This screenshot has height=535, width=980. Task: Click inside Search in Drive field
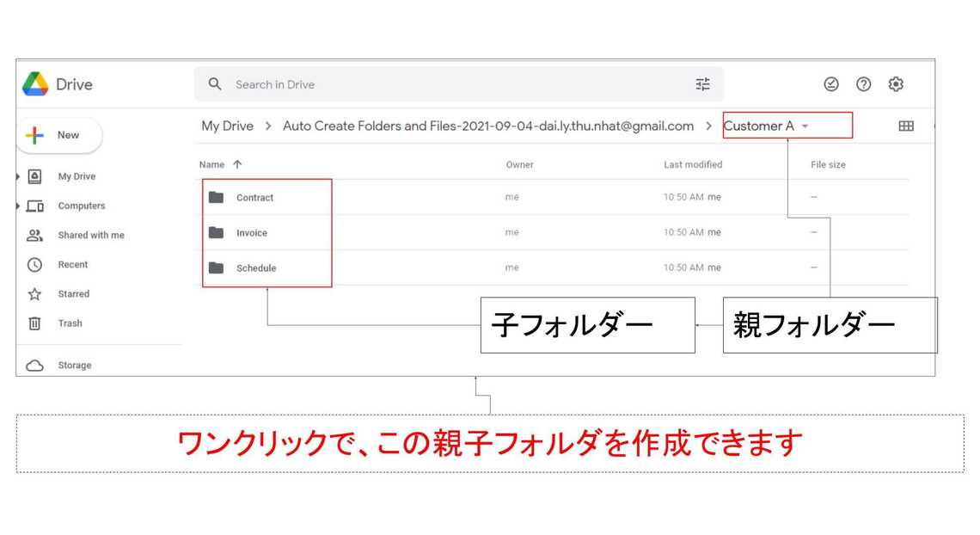click(x=456, y=84)
